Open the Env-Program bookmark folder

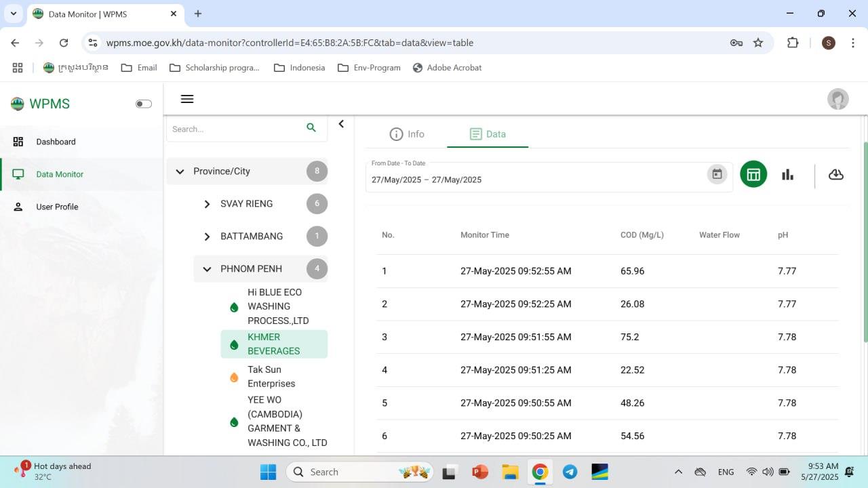point(369,68)
